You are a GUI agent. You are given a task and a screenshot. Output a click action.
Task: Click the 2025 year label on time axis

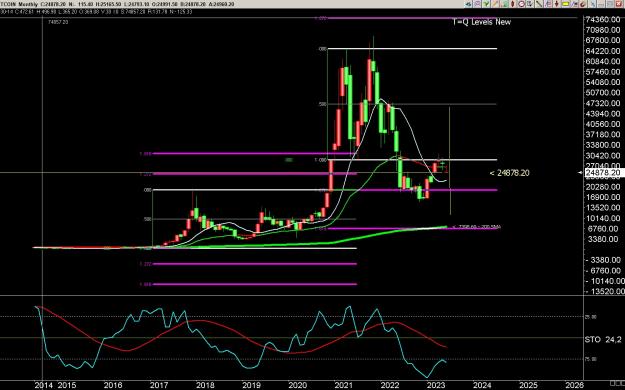[528, 385]
